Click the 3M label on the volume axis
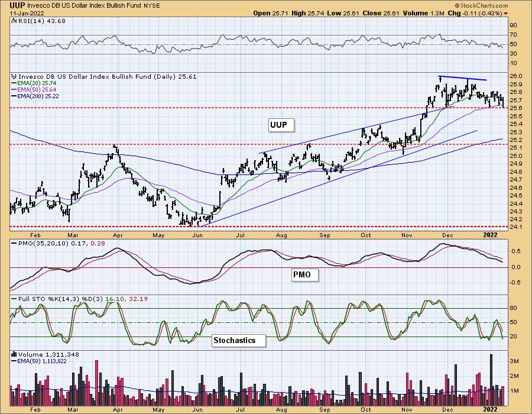 [x=514, y=361]
